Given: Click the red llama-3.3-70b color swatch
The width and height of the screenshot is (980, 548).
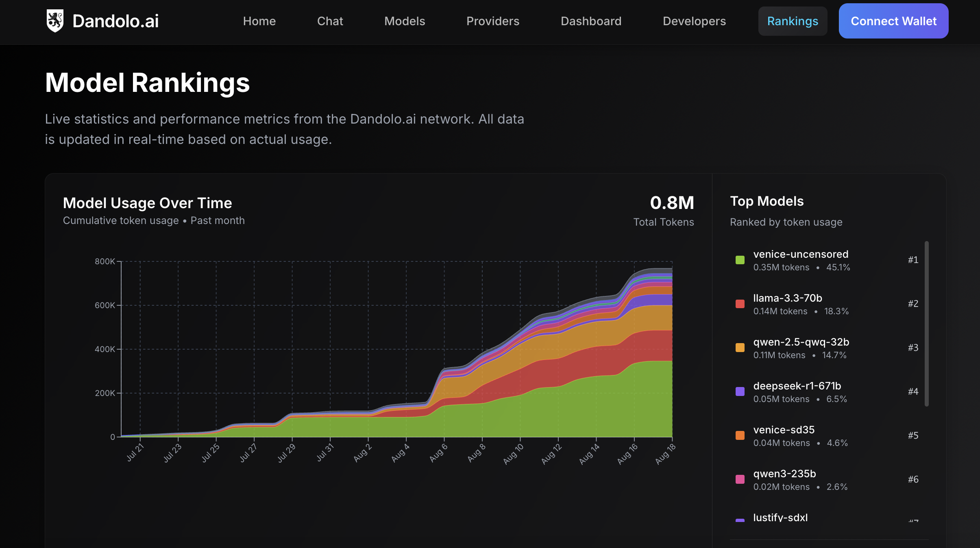Looking at the screenshot, I should 740,304.
